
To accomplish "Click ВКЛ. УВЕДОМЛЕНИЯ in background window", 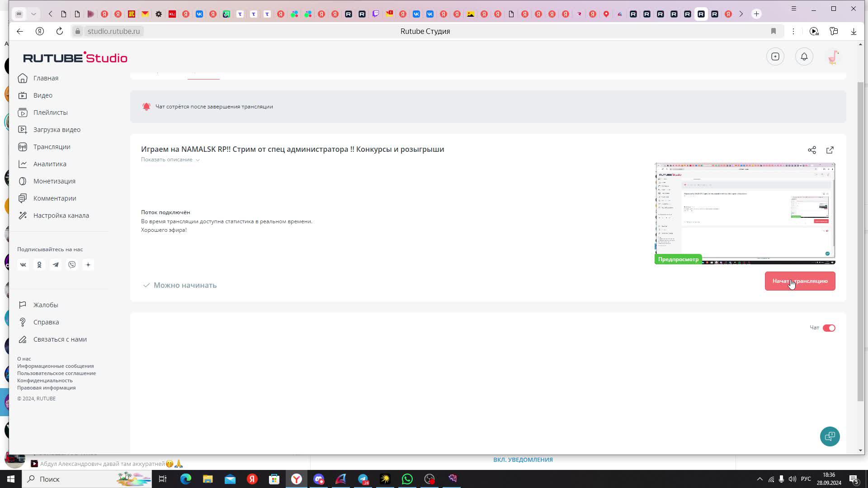I will click(x=523, y=460).
